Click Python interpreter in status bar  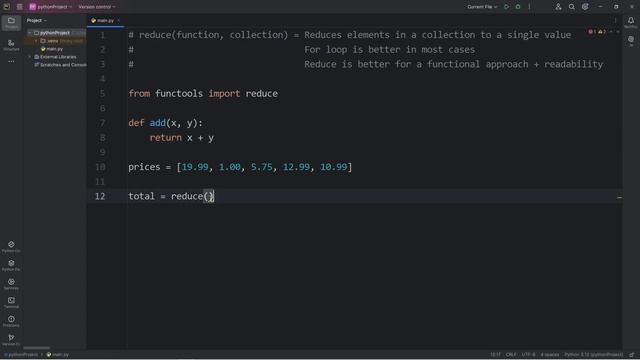(x=594, y=355)
